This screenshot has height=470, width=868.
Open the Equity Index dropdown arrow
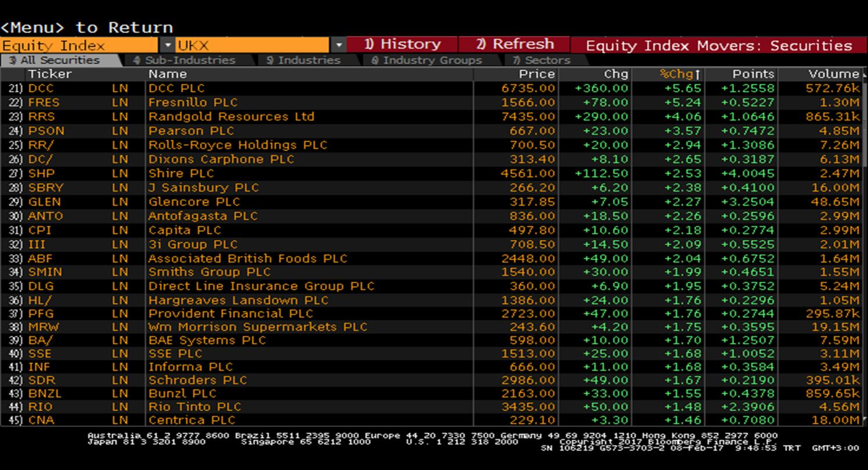click(167, 45)
